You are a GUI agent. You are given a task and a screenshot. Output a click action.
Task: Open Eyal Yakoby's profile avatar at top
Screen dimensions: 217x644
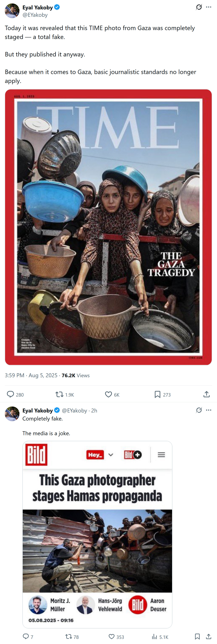[x=12, y=11]
